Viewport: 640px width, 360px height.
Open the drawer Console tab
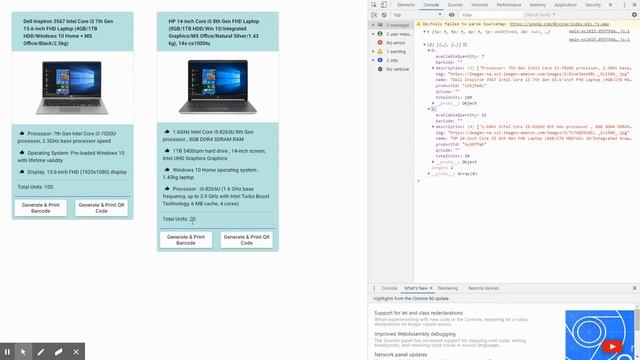[x=389, y=288]
